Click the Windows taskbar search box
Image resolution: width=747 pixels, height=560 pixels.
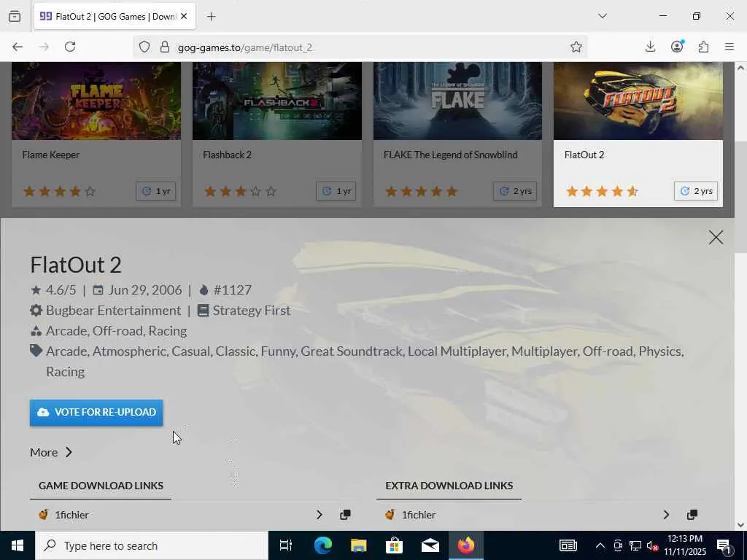pyautogui.click(x=152, y=545)
